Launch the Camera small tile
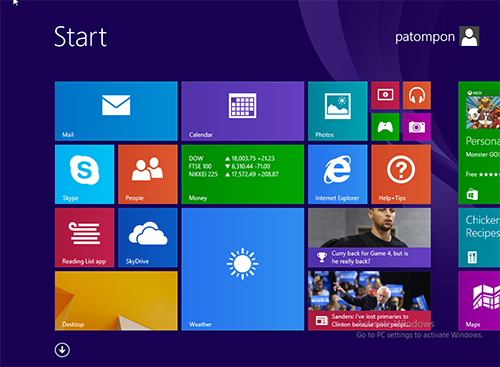 [x=417, y=127]
